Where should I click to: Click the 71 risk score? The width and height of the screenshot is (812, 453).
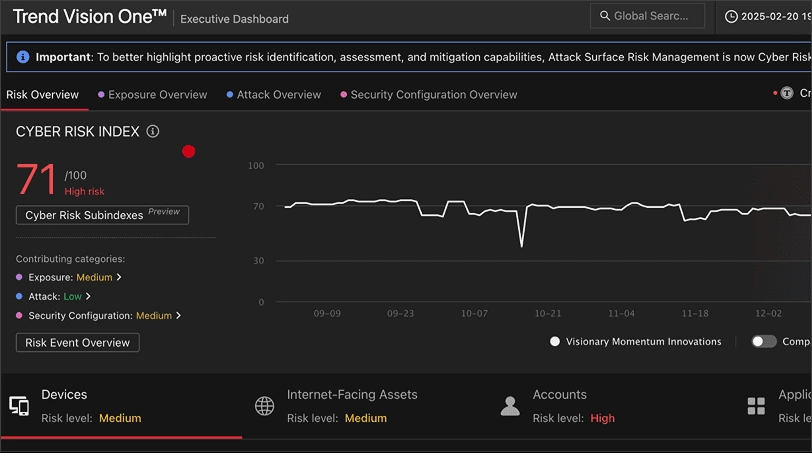coord(36,180)
